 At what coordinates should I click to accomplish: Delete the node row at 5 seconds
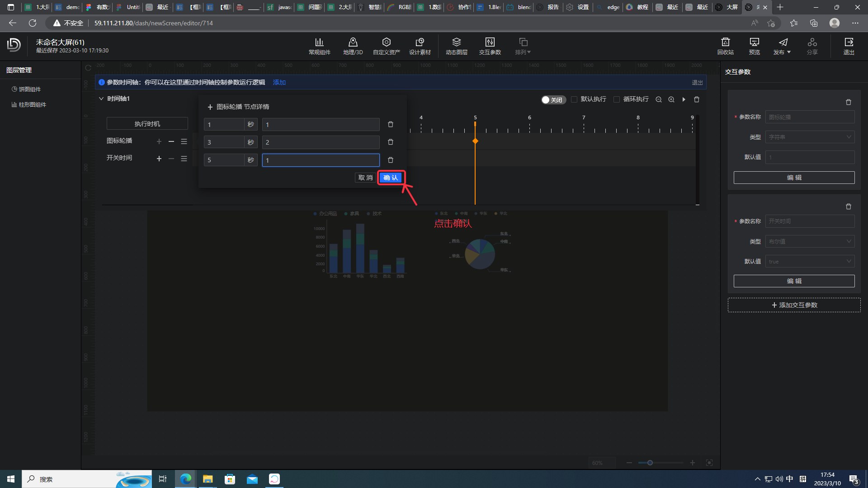point(391,160)
